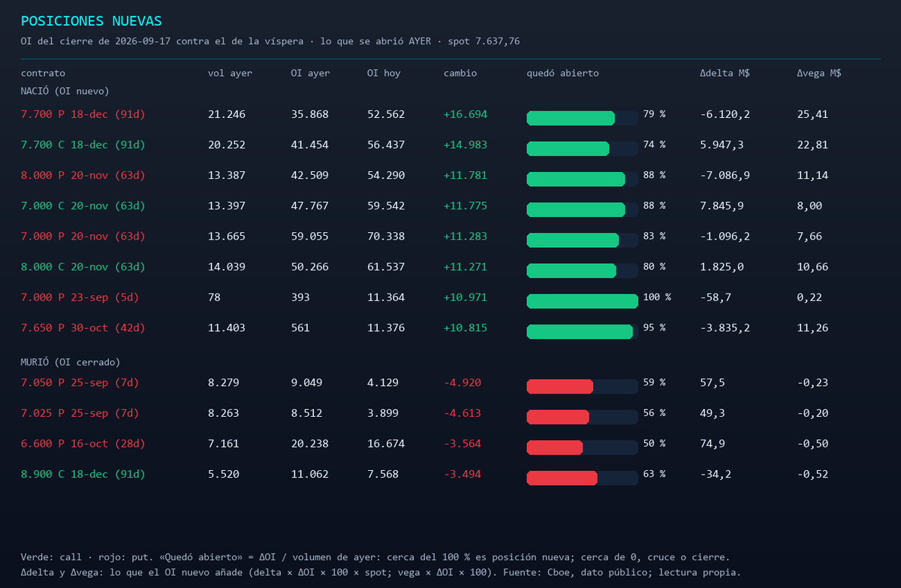Open contract 7.700 P 18-dec (91d)

(x=83, y=115)
